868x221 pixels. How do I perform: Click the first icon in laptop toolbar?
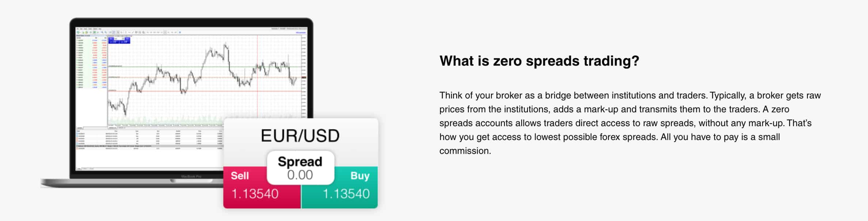pos(78,32)
